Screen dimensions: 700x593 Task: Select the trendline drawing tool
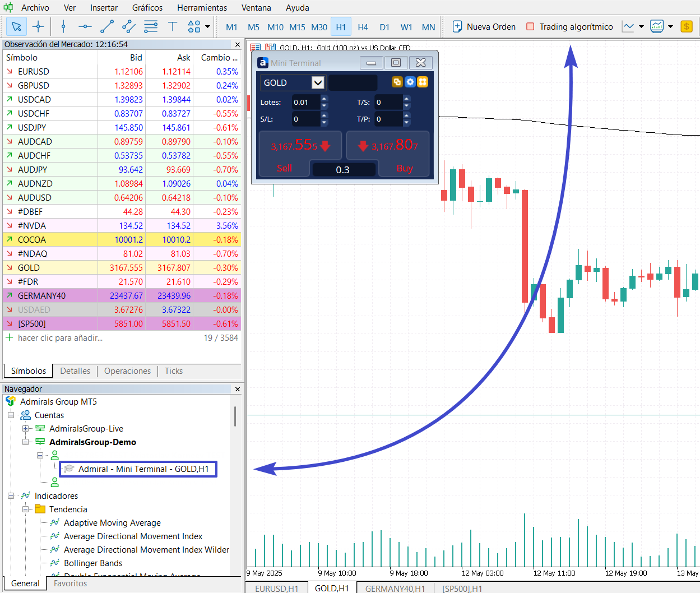[107, 26]
